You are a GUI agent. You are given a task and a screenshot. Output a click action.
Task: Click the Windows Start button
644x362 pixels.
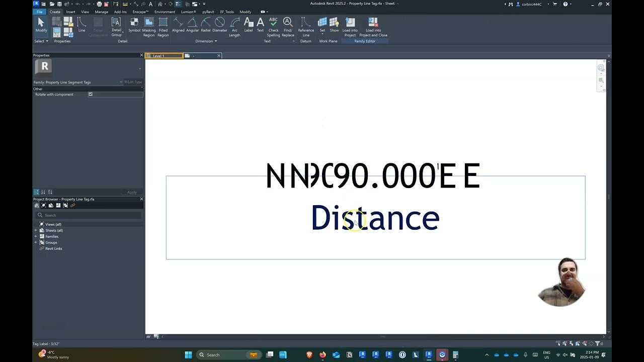(188, 355)
